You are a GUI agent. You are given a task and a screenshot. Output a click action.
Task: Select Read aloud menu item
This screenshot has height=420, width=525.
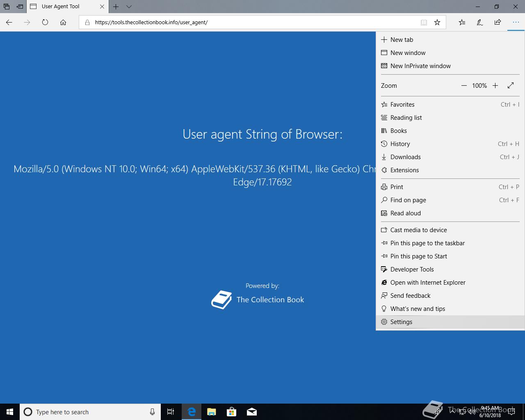pyautogui.click(x=450, y=213)
